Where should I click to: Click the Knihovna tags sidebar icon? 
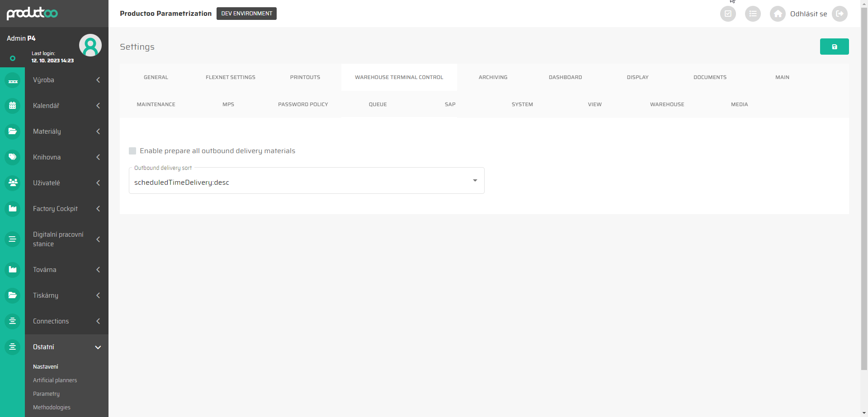(x=13, y=157)
